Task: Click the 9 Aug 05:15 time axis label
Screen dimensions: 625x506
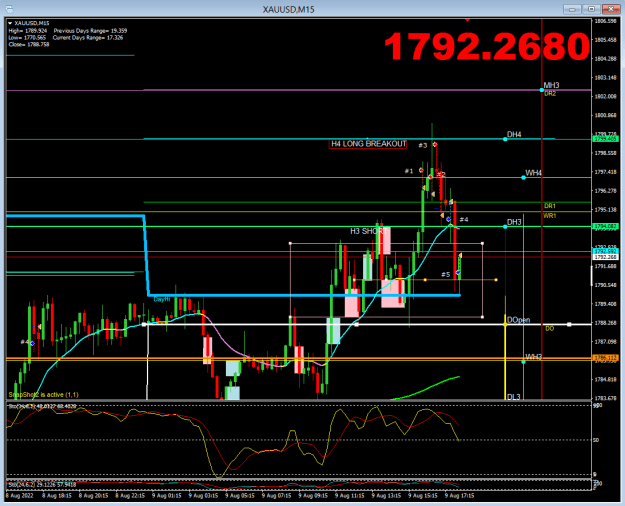Action: click(240, 496)
